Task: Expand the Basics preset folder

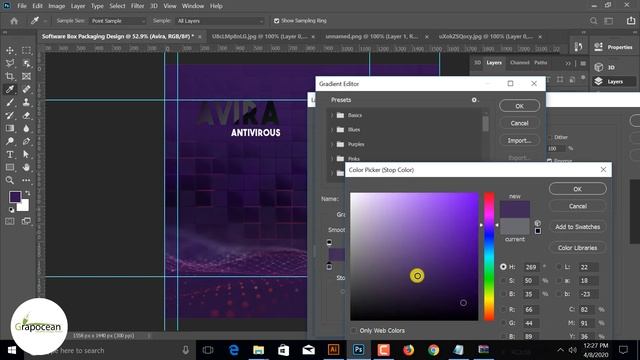Action: click(332, 116)
